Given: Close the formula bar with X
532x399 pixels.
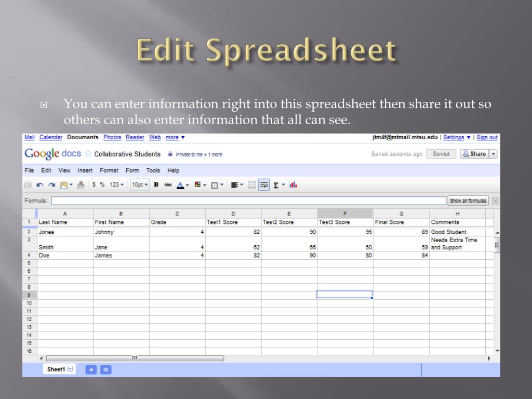Looking at the screenshot, I should tap(495, 201).
